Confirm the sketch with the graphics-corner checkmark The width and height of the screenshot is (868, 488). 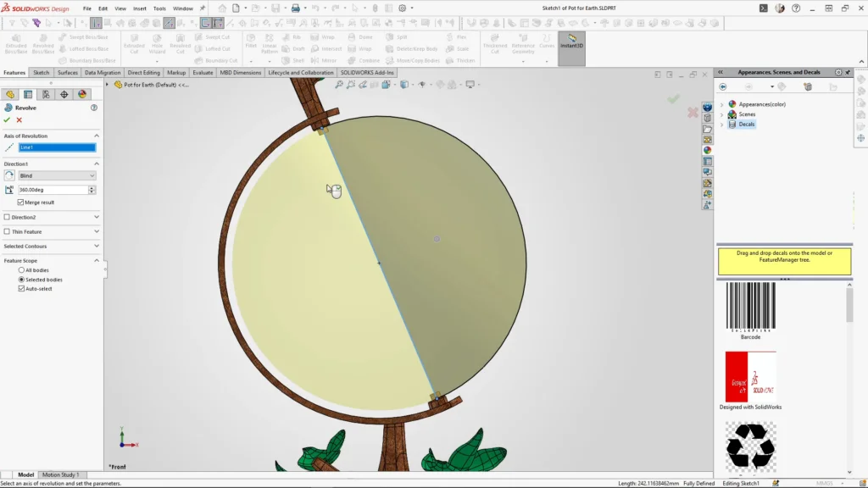coord(674,99)
